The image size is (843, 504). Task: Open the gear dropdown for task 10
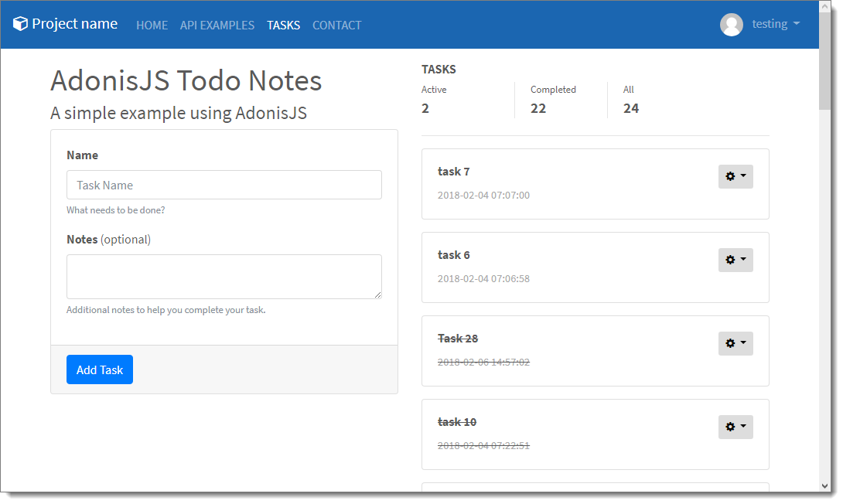click(735, 427)
